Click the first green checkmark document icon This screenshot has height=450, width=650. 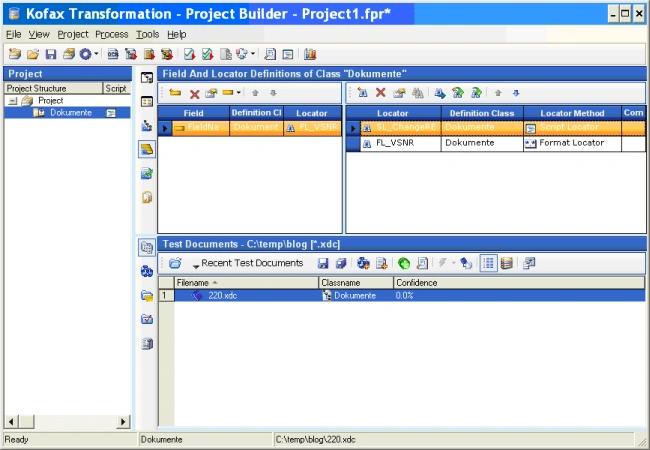tap(189, 54)
